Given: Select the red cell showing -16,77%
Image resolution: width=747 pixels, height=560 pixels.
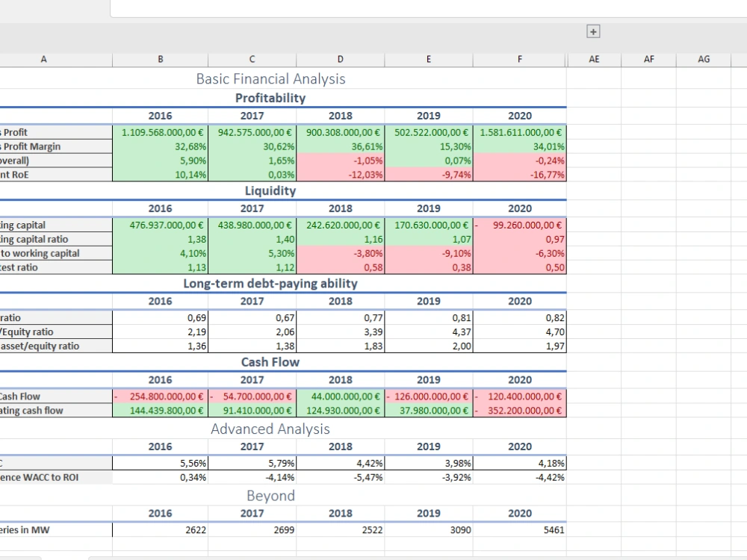Looking at the screenshot, I should click(519, 175).
